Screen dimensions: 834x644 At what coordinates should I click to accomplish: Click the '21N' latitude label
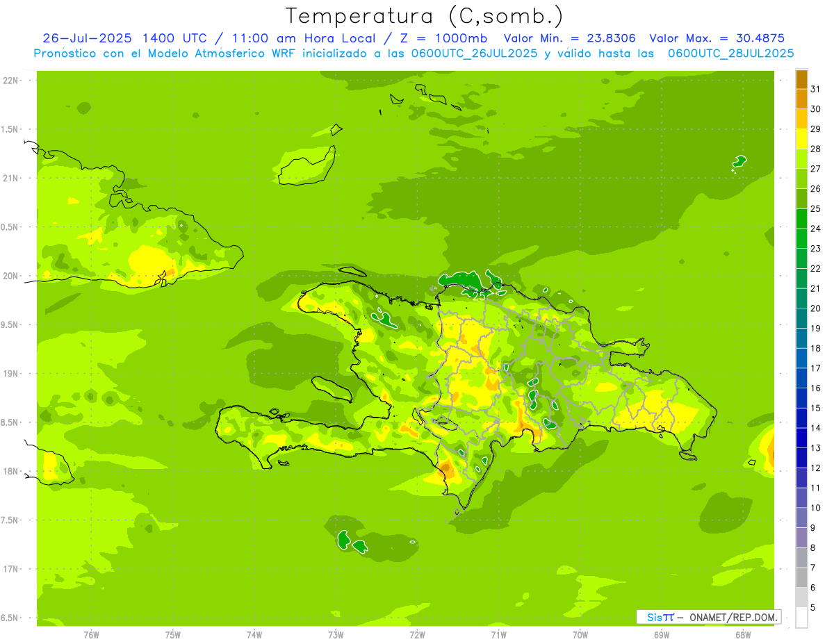tap(10, 179)
